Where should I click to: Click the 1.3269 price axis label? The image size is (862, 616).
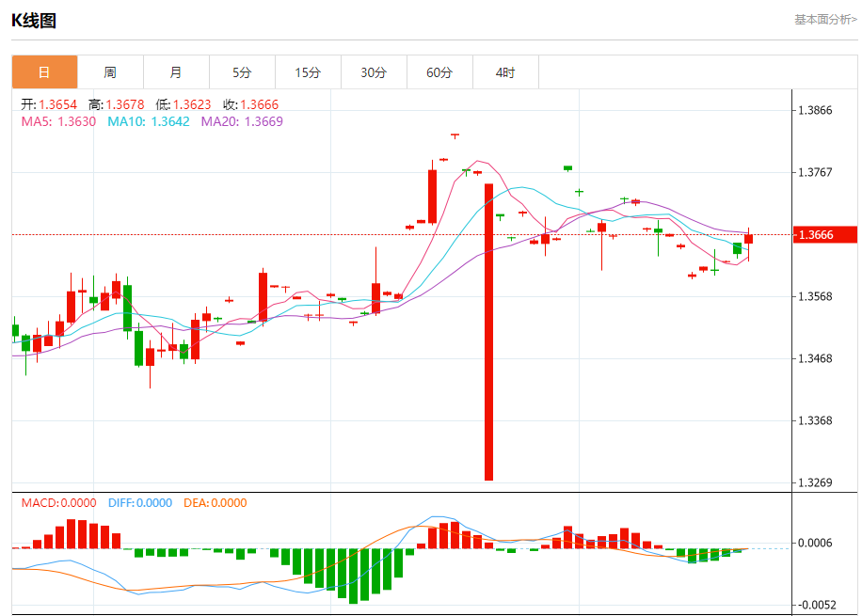point(815,483)
